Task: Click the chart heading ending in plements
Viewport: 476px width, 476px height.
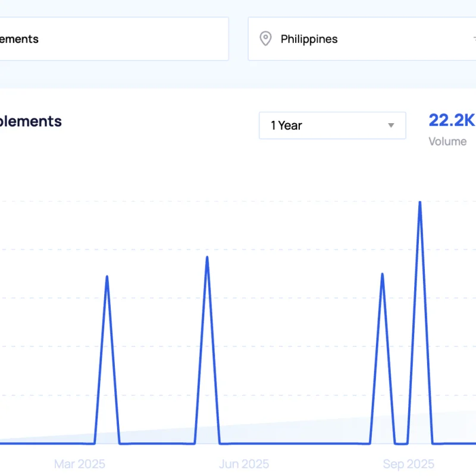Action: click(30, 121)
